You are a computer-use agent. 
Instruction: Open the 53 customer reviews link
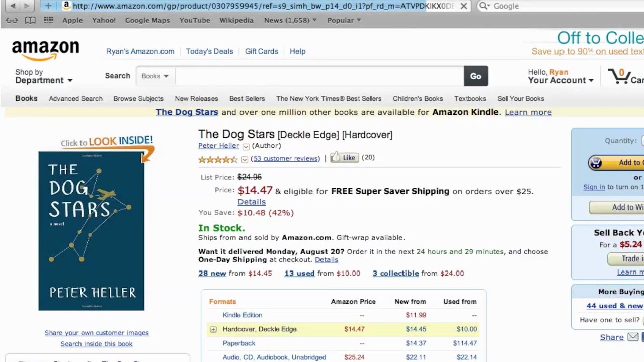click(285, 158)
